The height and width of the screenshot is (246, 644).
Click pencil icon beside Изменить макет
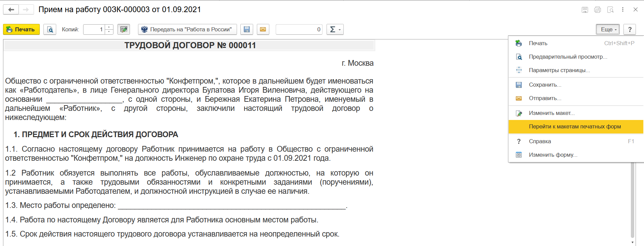click(x=519, y=113)
